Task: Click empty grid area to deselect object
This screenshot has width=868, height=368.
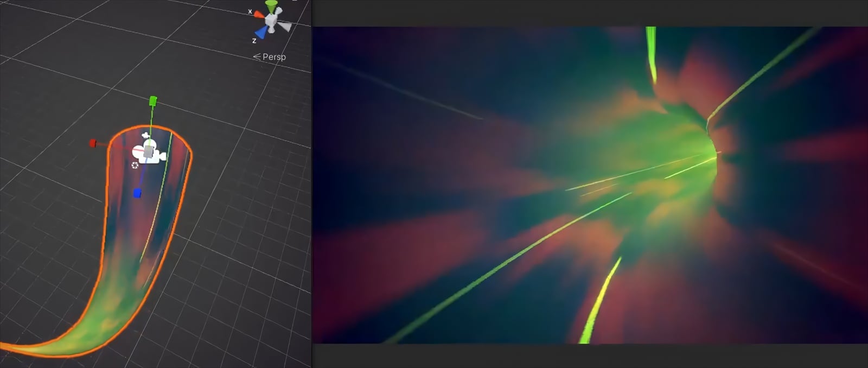Action: click(244, 244)
